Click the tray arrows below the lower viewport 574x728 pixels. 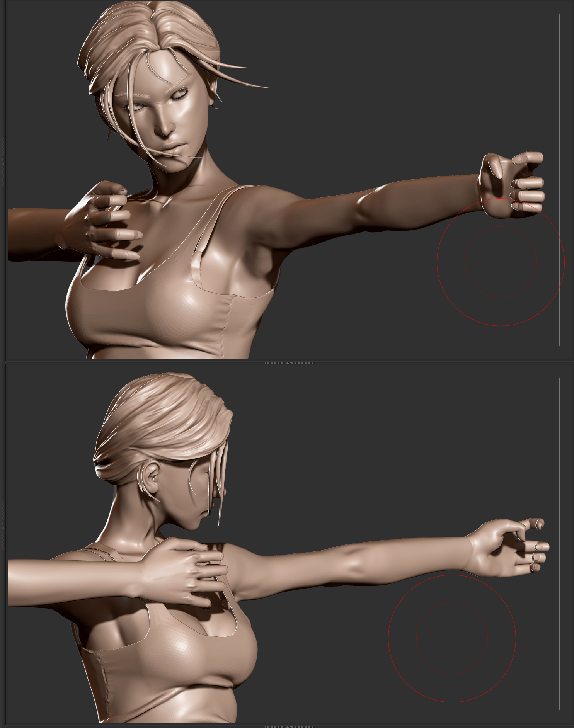coord(290,727)
